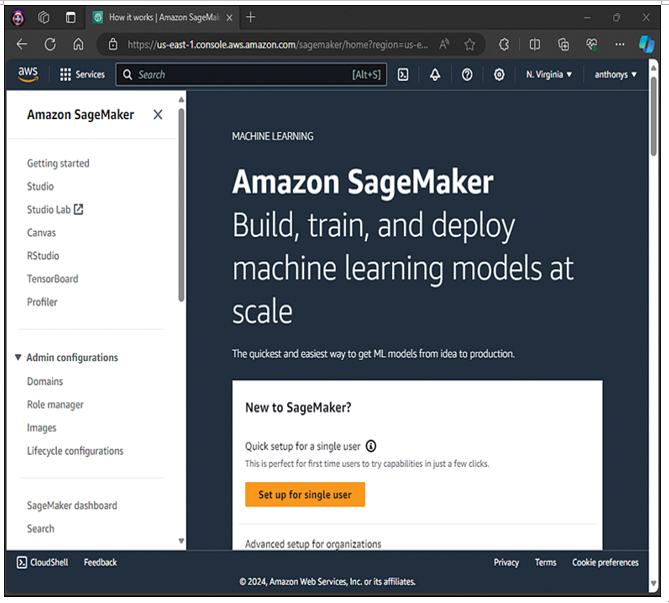Viewport: 669px width, 603px height.
Task: Open the anthonys account dropdown
Action: click(615, 75)
